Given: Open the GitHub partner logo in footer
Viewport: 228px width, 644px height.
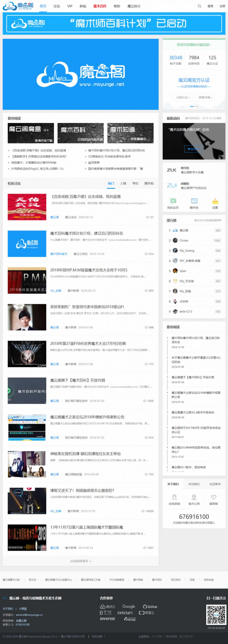Looking at the screenshot, I should pyautogui.click(x=150, y=607).
